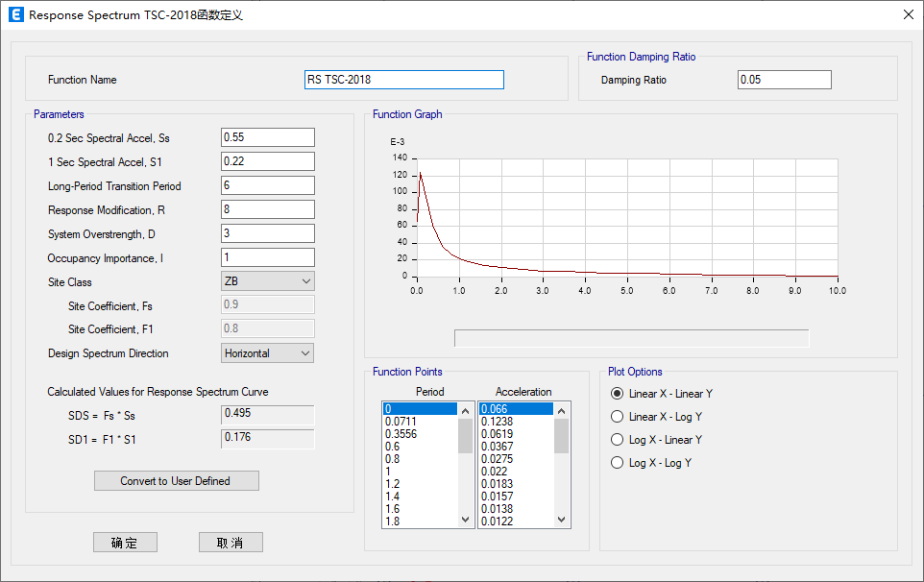Select acceleration value 0.0122 in list
Viewport: 924px width, 582px height.
point(516,521)
